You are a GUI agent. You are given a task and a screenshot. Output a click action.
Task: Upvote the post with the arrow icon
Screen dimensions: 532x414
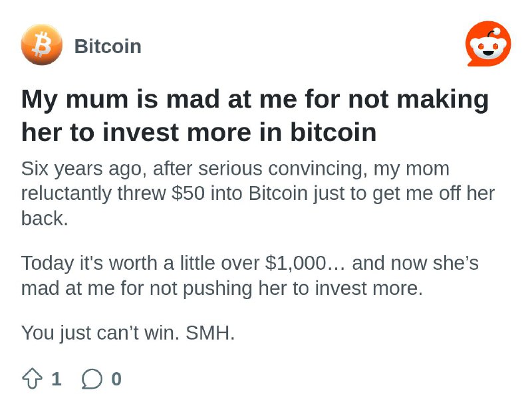coord(32,378)
